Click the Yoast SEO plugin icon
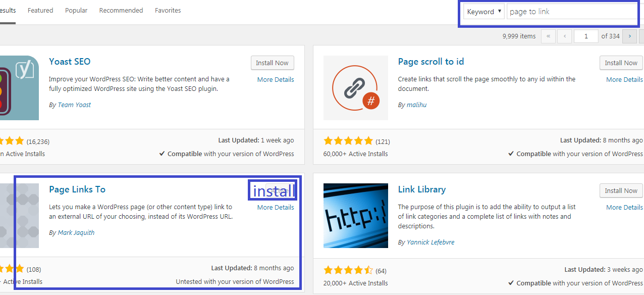 (19, 88)
